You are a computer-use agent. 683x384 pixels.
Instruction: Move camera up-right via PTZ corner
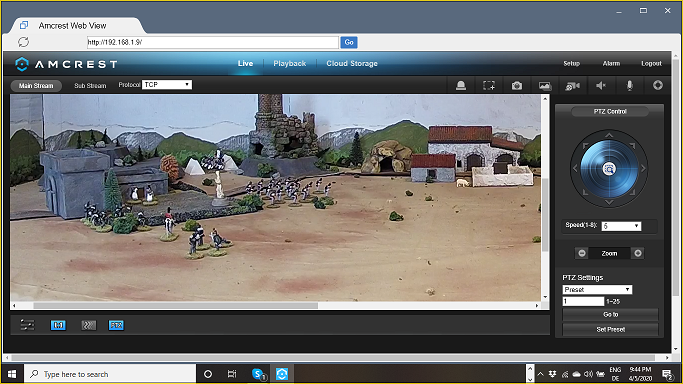coord(632,145)
